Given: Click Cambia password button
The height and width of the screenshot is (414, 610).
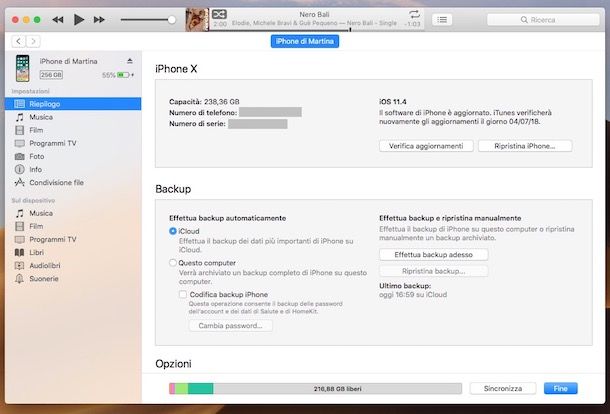Looking at the screenshot, I should [230, 326].
